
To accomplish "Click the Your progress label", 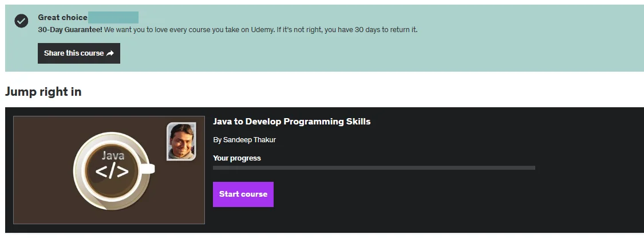I will click(236, 158).
